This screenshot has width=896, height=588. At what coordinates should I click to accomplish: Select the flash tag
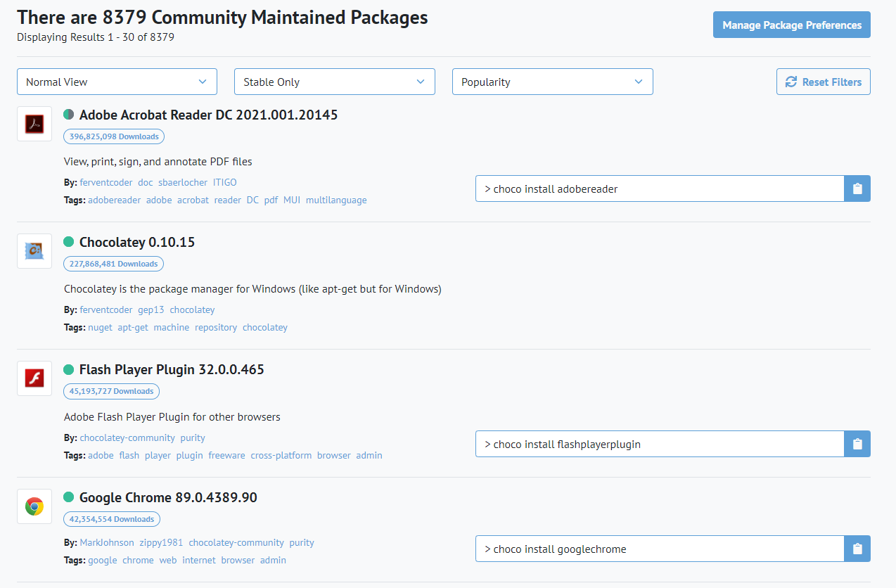(x=129, y=455)
